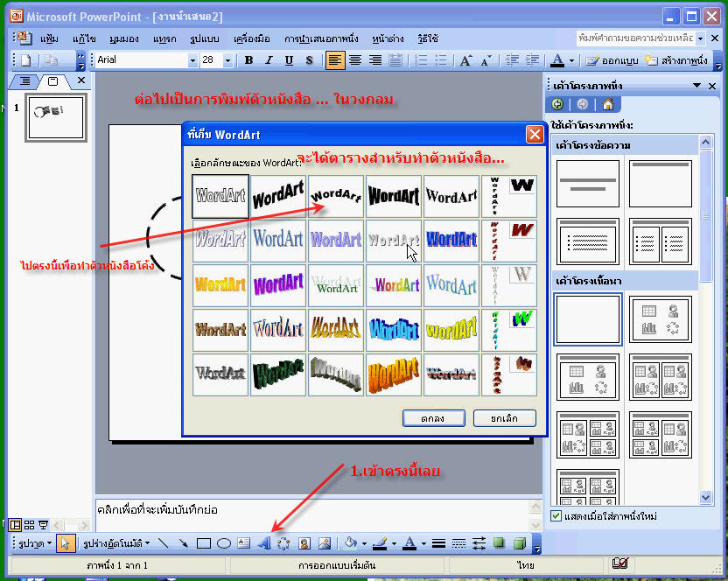The width and height of the screenshot is (728, 581).
Task: Open the แฟ้ม (File) menu
Action: 49,39
